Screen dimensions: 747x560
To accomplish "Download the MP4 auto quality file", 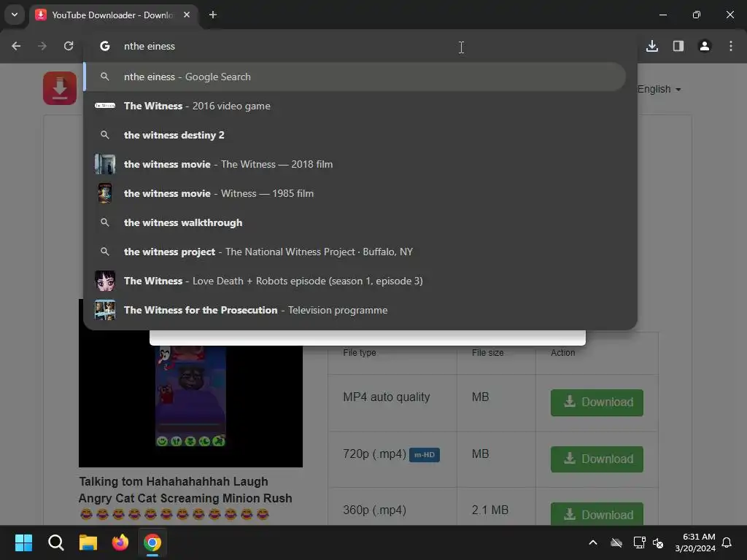I will coord(597,402).
